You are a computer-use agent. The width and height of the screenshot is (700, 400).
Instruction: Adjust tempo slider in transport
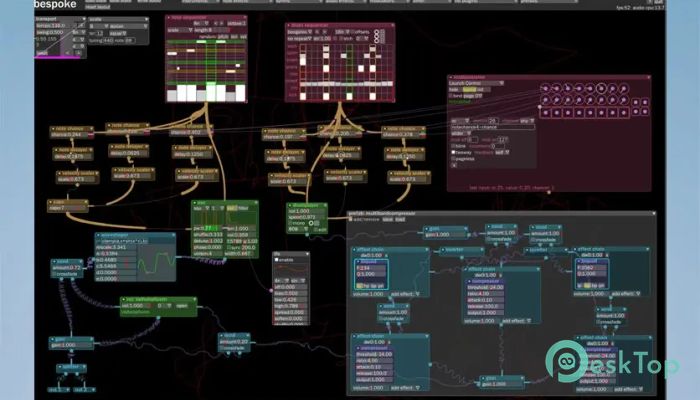pos(54,26)
